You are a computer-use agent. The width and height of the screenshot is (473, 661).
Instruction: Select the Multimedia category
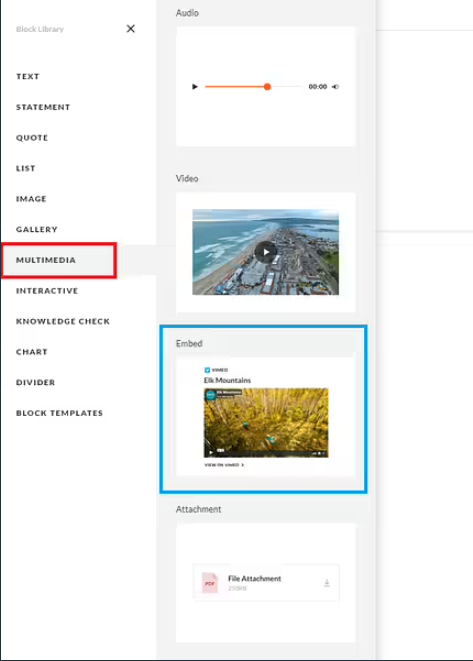click(x=59, y=260)
